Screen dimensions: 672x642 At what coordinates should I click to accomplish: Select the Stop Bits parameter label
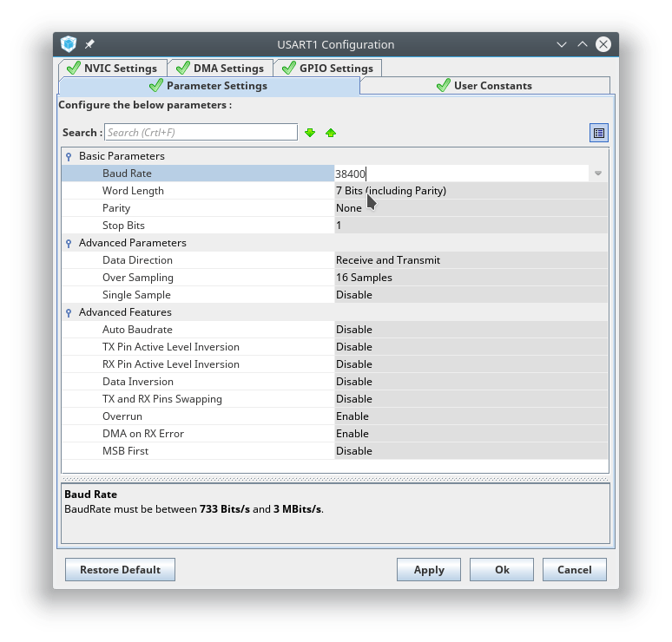[x=123, y=226]
